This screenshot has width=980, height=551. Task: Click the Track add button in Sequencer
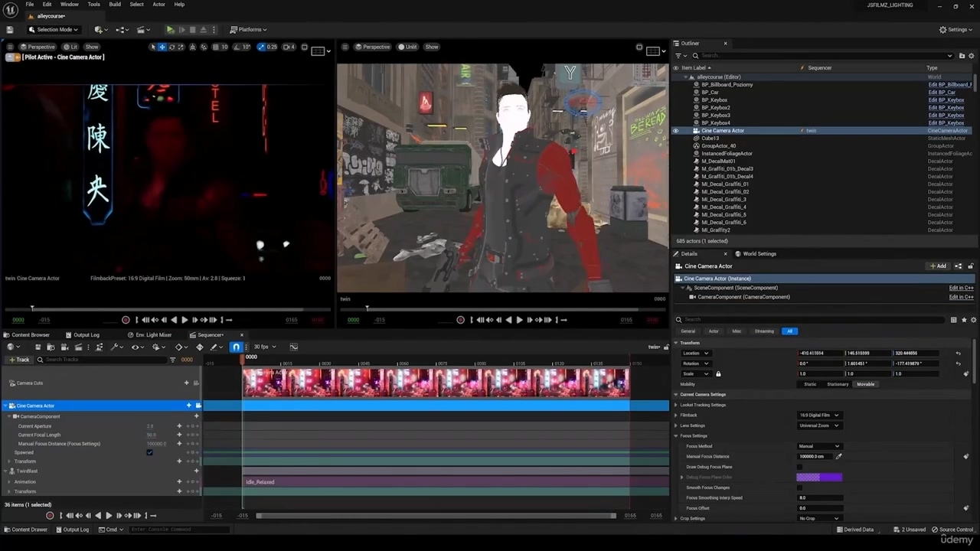pos(19,360)
